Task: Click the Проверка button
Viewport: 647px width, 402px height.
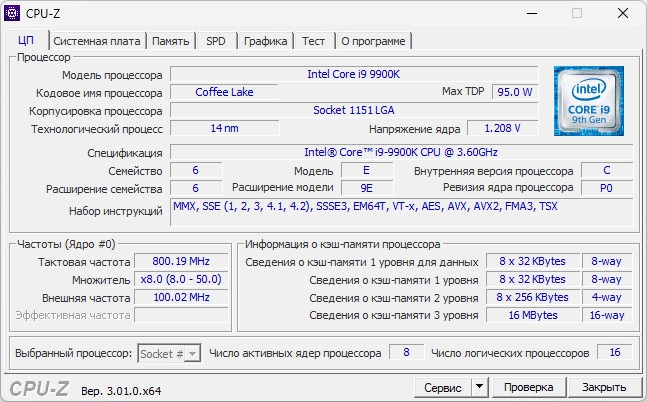Action: coord(529,387)
